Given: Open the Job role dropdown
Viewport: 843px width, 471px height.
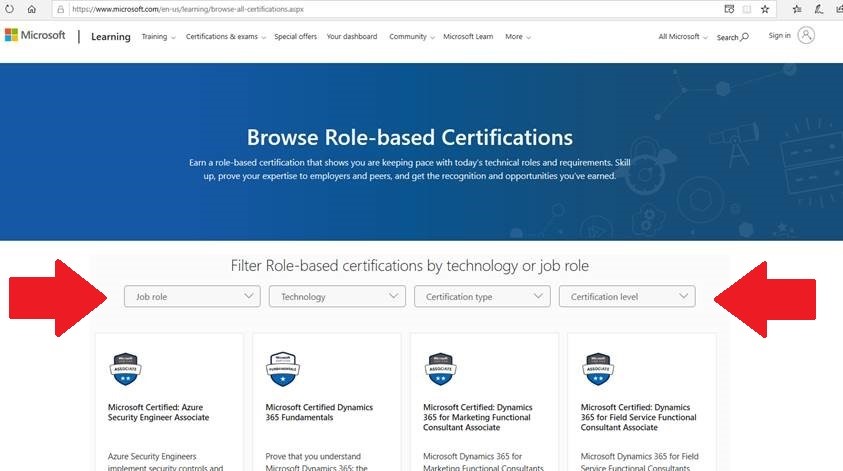Looking at the screenshot, I should pyautogui.click(x=192, y=296).
